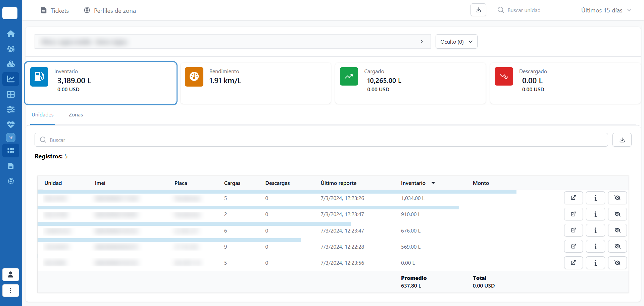Click the top bar download button
644x306 pixels.
point(478,10)
